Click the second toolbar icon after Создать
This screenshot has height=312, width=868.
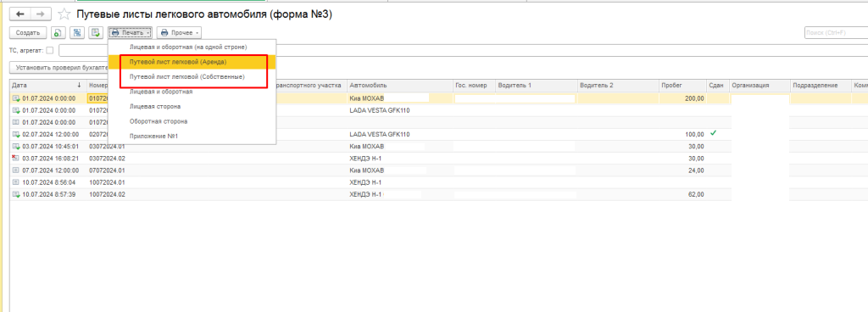pyautogui.click(x=77, y=32)
